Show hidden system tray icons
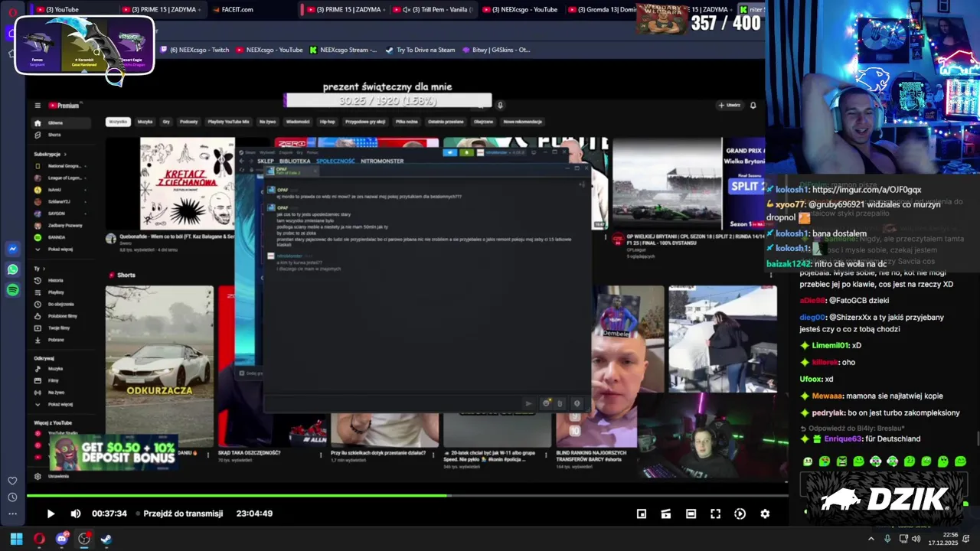The width and height of the screenshot is (980, 551). click(x=871, y=539)
